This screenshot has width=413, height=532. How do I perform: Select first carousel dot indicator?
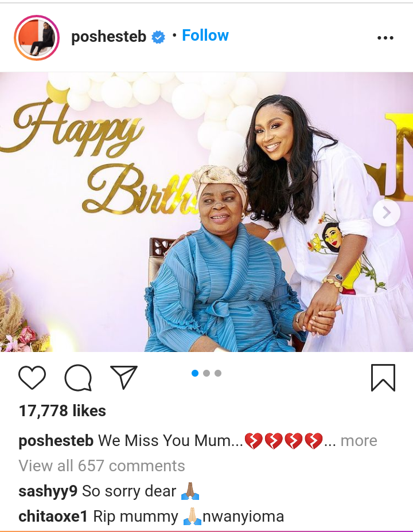click(195, 373)
